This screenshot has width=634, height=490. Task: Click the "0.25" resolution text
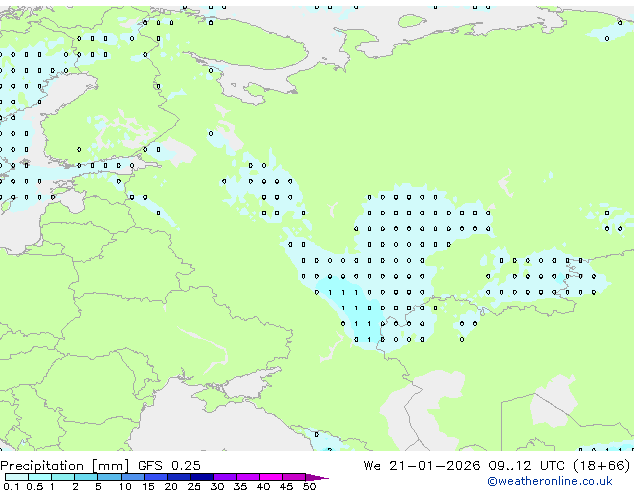(186, 465)
